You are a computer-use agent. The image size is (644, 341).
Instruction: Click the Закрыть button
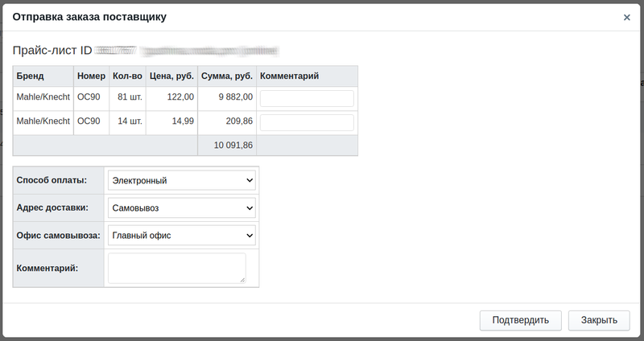(599, 320)
